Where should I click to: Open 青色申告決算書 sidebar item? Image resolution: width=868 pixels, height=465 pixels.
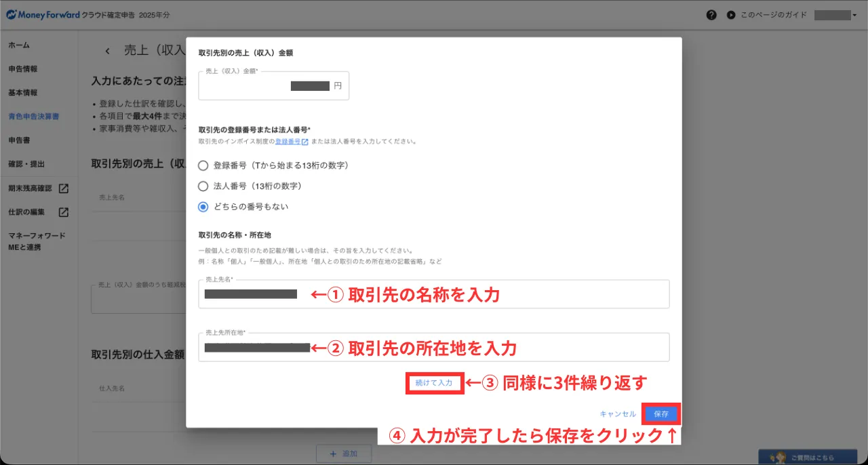[33, 117]
